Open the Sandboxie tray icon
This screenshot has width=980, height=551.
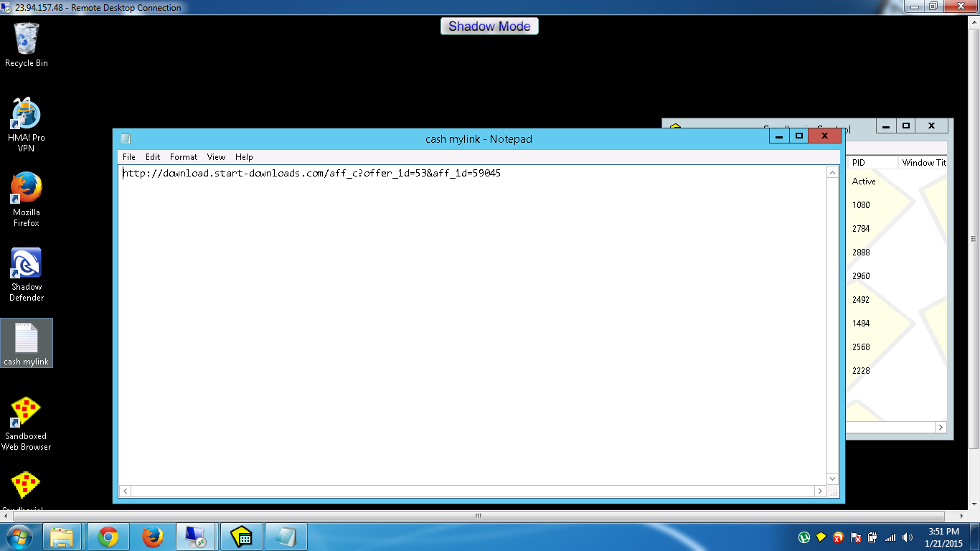coord(821,537)
